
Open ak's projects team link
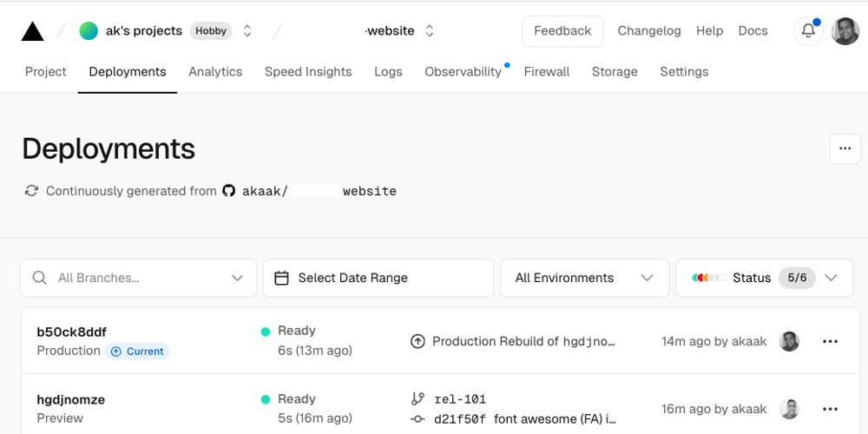[144, 31]
